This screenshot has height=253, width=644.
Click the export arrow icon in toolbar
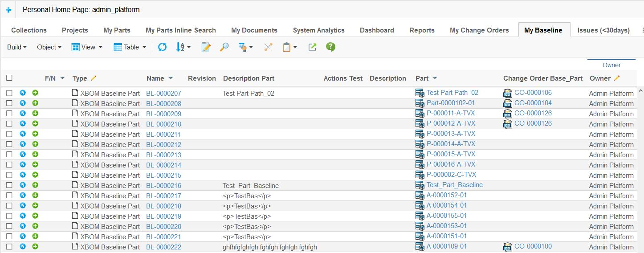[312, 47]
